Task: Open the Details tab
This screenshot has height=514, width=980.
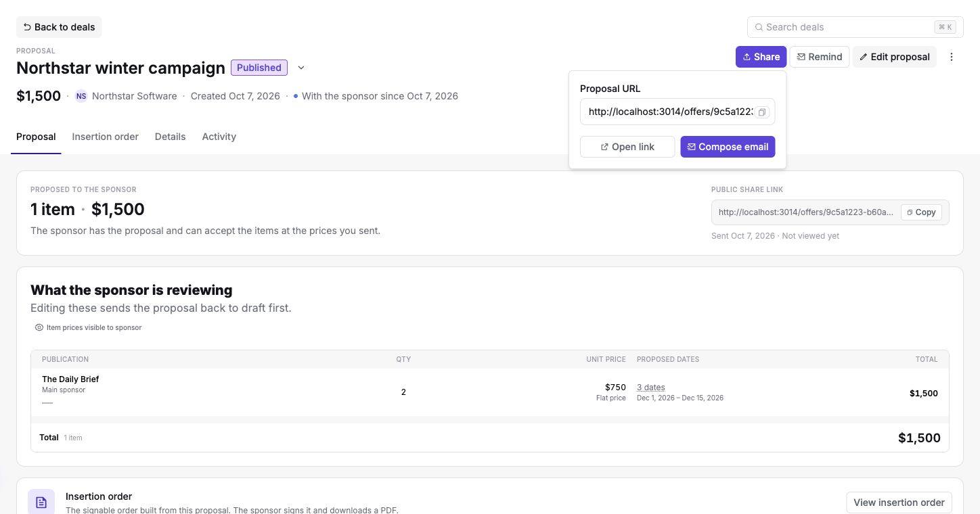Action: pos(170,137)
